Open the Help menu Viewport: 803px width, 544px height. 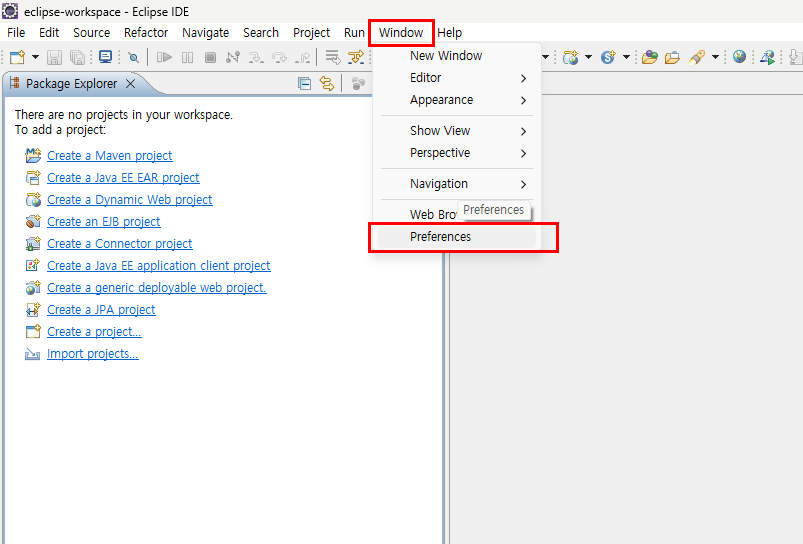click(450, 33)
